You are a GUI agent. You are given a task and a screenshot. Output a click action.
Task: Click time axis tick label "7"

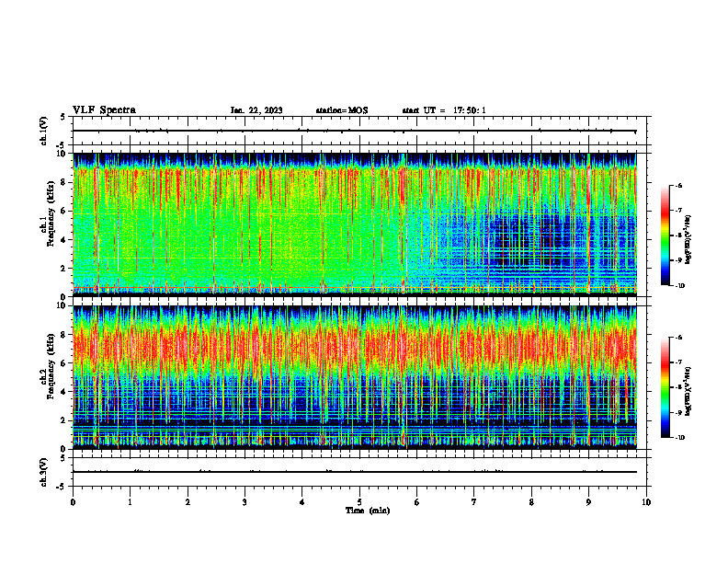[474, 502]
